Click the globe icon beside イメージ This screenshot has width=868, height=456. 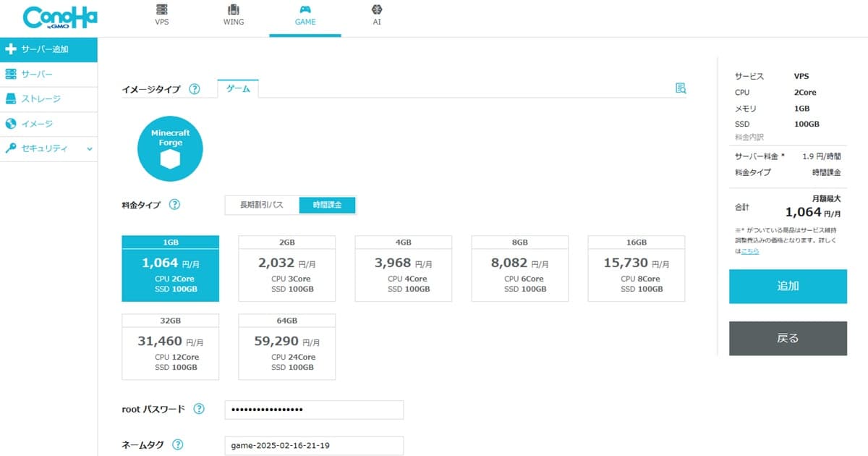pyautogui.click(x=10, y=124)
